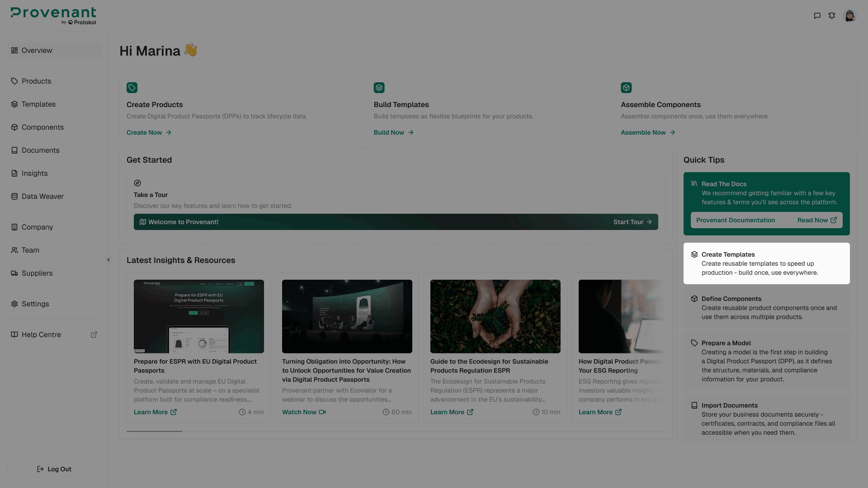Click the Settings gear icon
The height and width of the screenshot is (488, 868).
(x=14, y=304)
